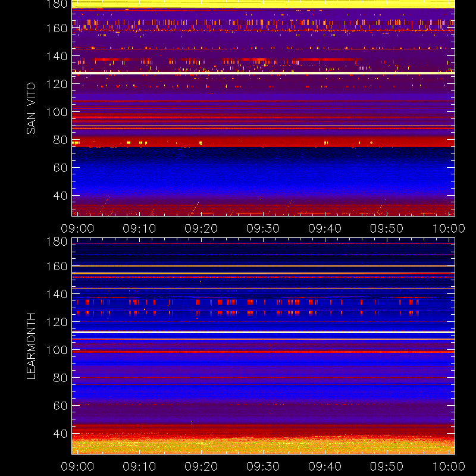Select the 160 tick label on San Vito plot
Screen dimensions: 476x476
[x=57, y=28]
